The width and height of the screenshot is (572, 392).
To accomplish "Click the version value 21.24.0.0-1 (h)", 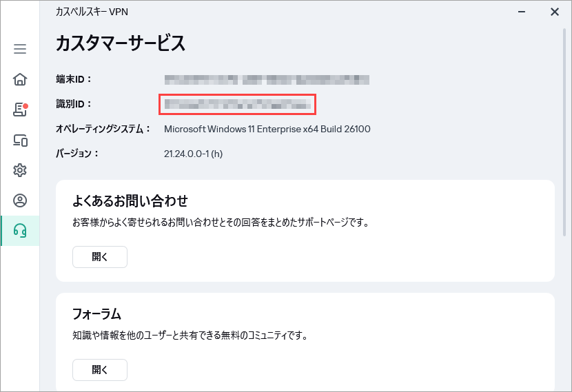I will pyautogui.click(x=193, y=154).
